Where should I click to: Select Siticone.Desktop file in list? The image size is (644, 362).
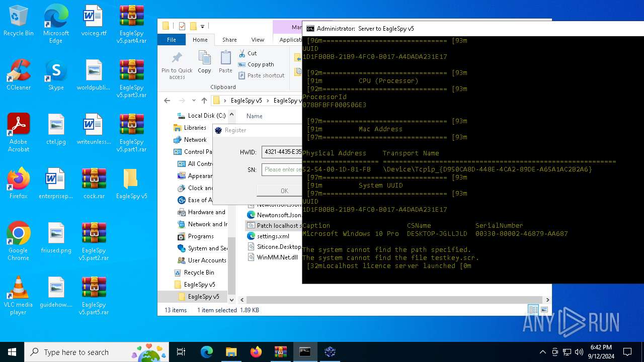(275, 247)
